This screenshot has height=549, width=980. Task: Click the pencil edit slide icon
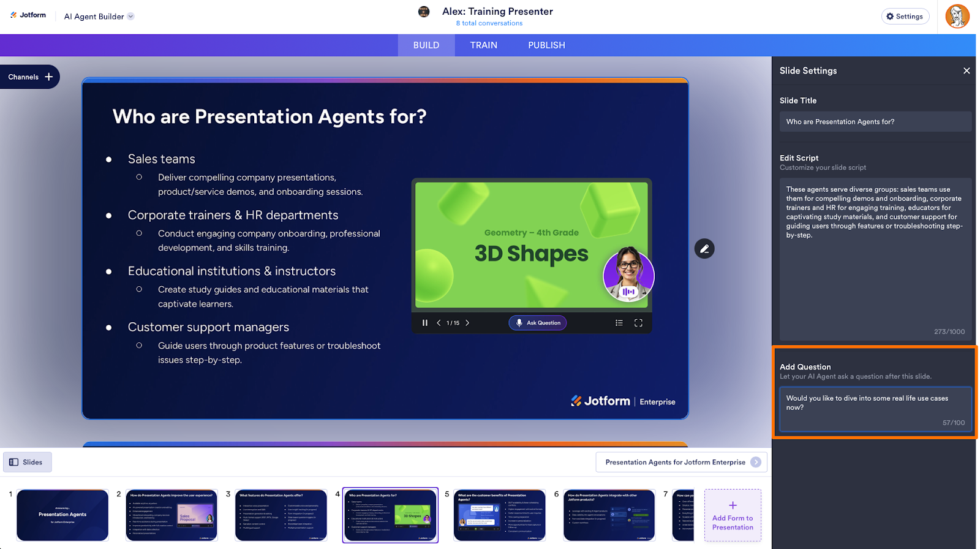(704, 249)
